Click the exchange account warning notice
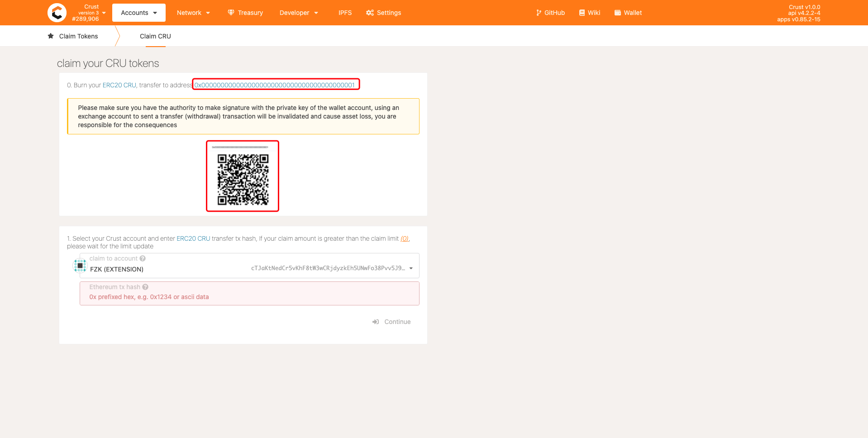This screenshot has width=868, height=438. pyautogui.click(x=243, y=116)
